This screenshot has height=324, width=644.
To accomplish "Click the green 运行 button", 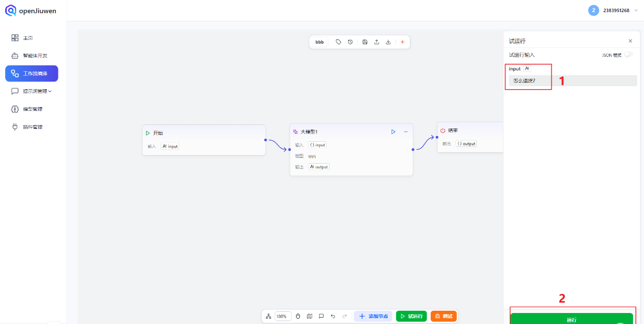I will pyautogui.click(x=571, y=319).
